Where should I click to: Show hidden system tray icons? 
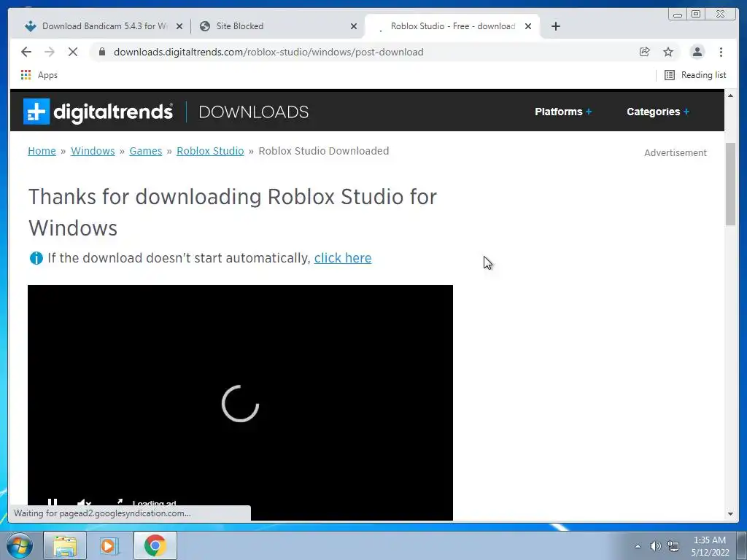click(638, 546)
